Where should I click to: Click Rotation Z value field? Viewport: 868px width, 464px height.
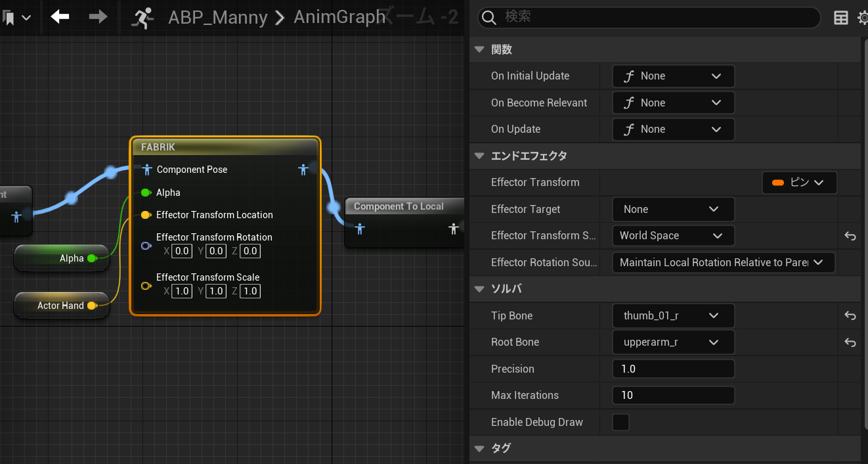point(250,251)
